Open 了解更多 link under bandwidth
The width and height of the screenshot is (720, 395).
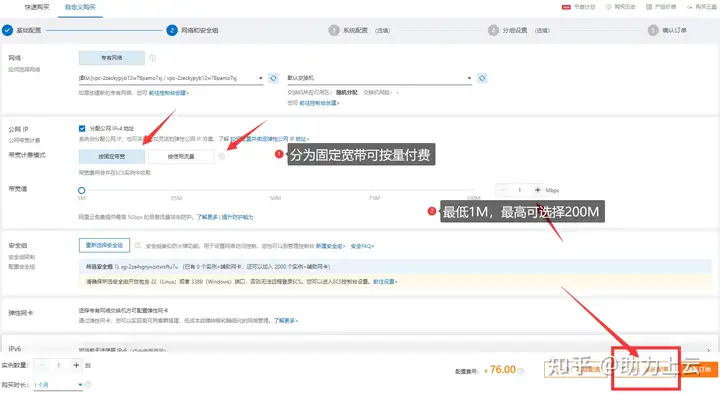pos(207,217)
